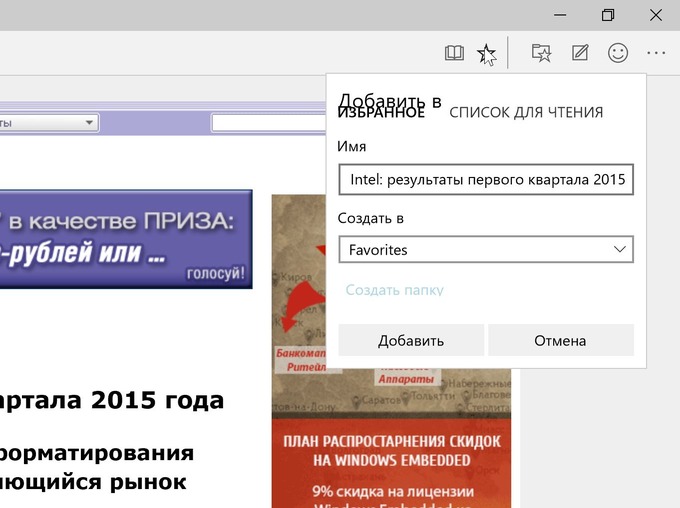680x508 pixels.
Task: Click the Создать папку link
Action: tap(394, 290)
